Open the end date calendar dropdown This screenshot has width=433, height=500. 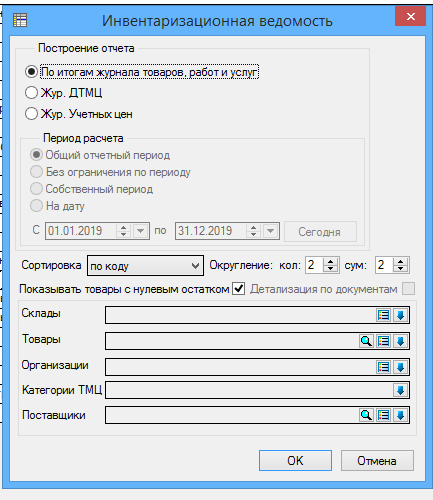(x=271, y=231)
